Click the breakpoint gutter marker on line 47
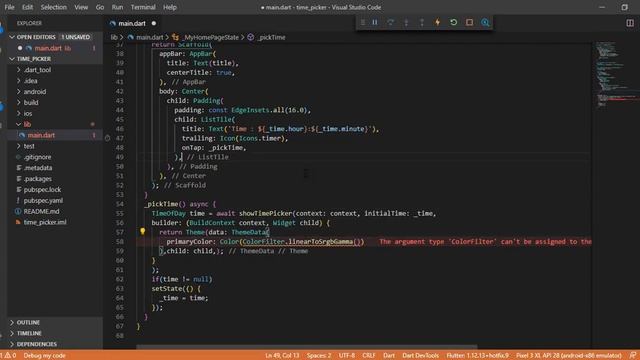 tap(107, 138)
